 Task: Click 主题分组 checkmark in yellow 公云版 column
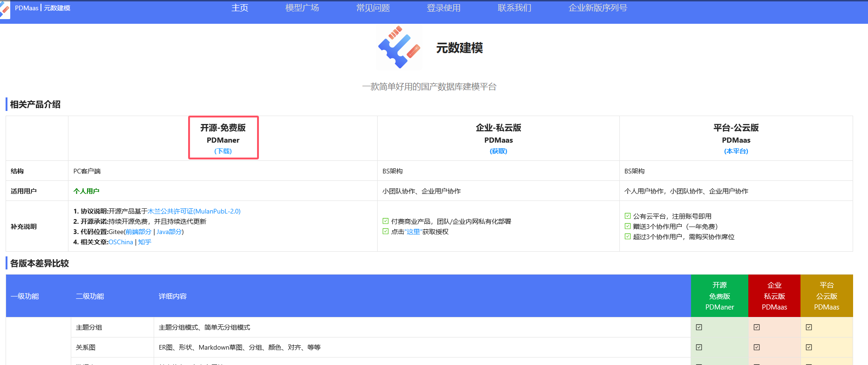coord(809,327)
